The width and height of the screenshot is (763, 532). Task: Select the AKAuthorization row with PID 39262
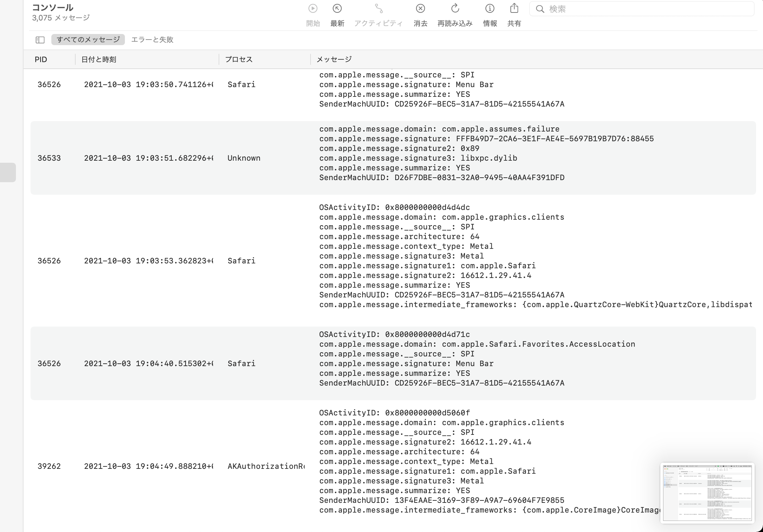point(266,466)
